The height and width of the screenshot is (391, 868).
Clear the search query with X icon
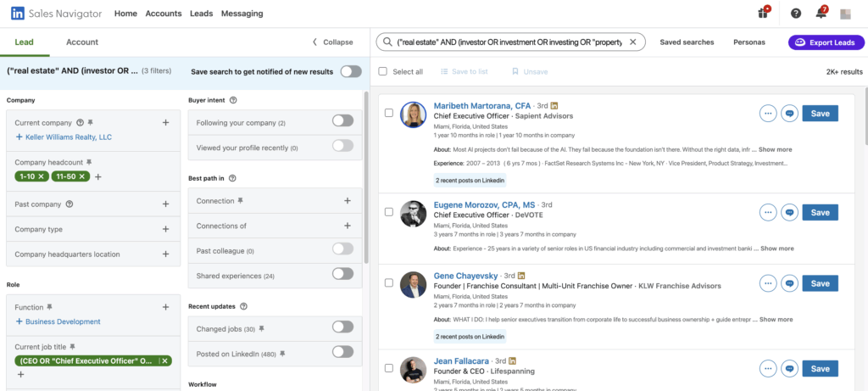[632, 42]
